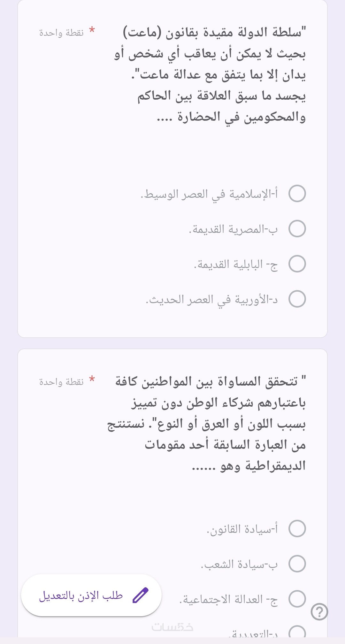Screen dimensions: 345x644
Task: Click the answer label text المصرية القديمة
Action: point(234,229)
